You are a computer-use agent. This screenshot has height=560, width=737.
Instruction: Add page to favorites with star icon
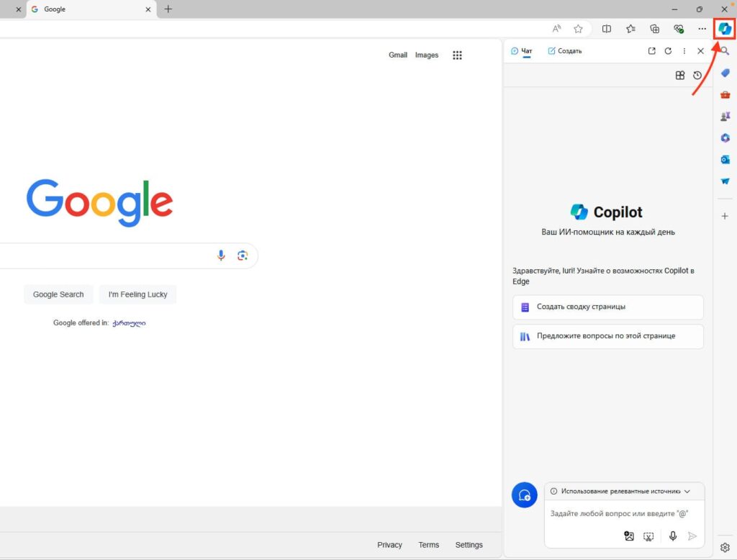click(578, 29)
